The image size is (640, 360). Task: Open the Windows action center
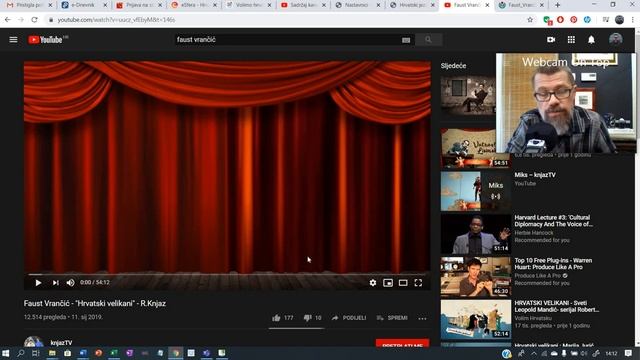coord(628,353)
